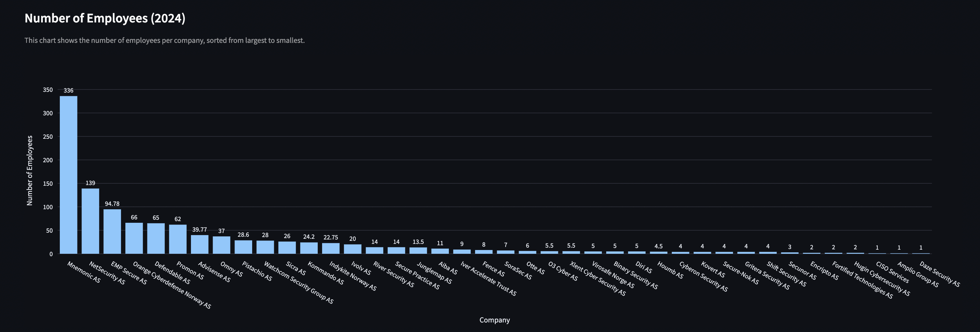Click the 'Junglemap AS' axis label
The image size is (980, 332).
(434, 272)
